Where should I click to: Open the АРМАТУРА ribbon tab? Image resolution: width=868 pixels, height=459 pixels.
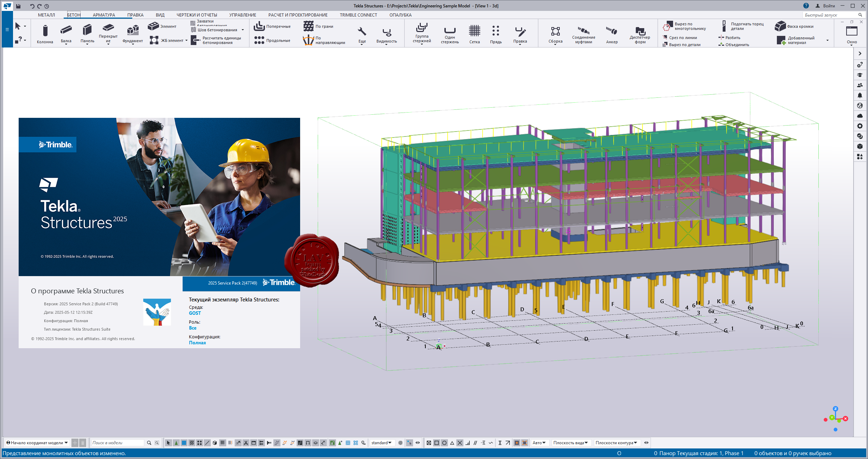click(x=104, y=15)
